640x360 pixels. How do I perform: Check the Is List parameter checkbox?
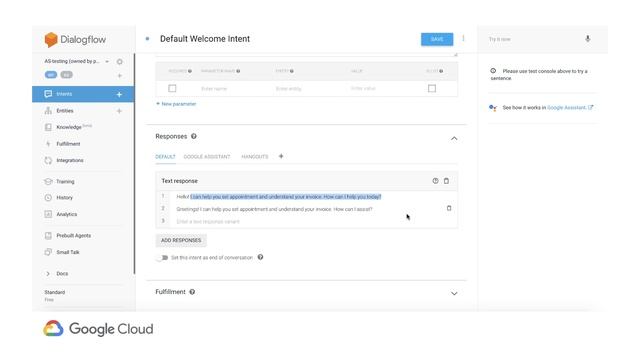tap(432, 88)
